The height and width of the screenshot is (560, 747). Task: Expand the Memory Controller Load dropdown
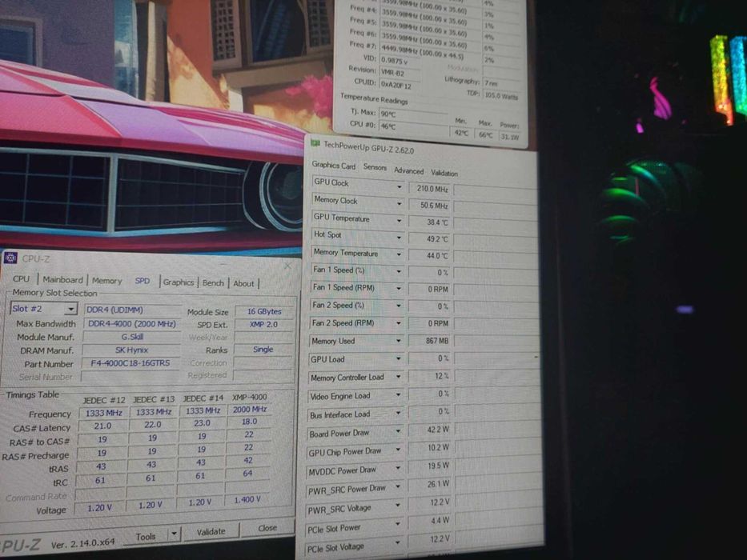pos(398,377)
